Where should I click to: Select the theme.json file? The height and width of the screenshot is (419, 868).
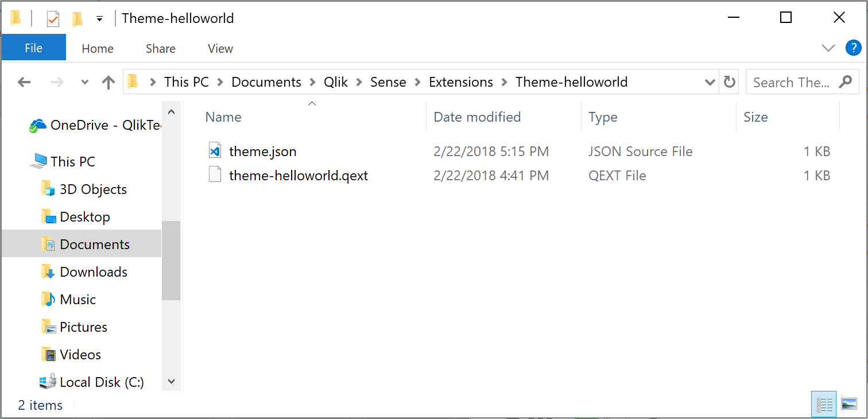point(262,152)
